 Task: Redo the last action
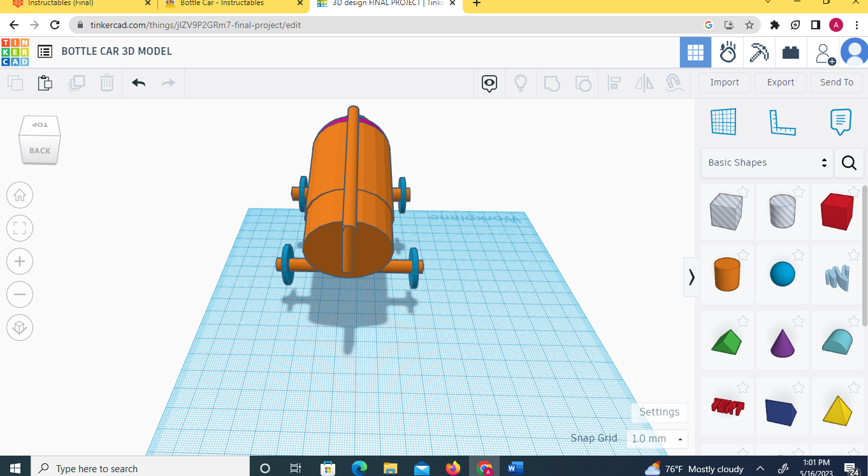[168, 83]
